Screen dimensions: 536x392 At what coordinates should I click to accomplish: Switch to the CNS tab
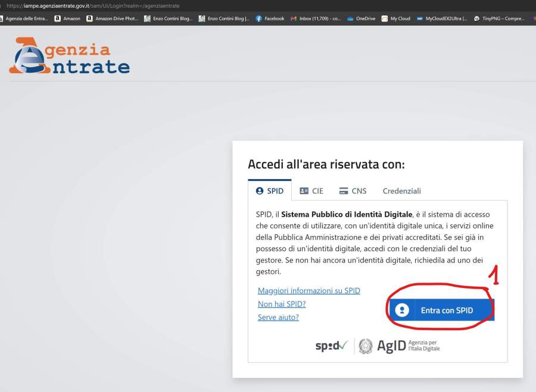[353, 191]
